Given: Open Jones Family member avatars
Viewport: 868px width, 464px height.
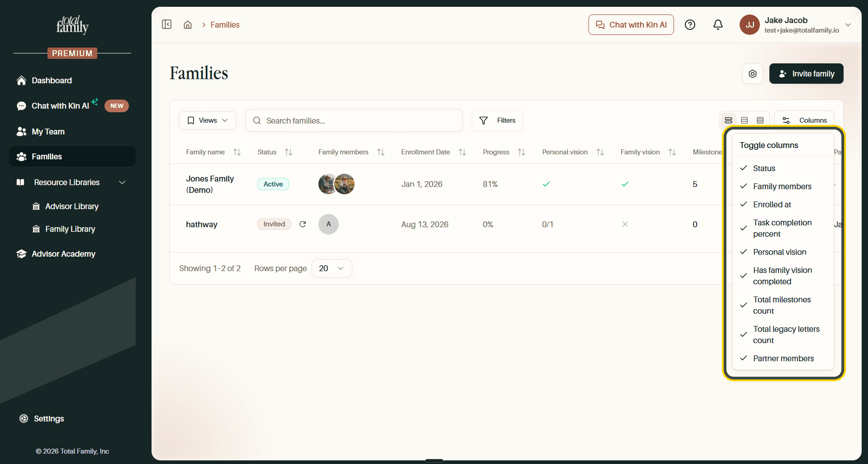Looking at the screenshot, I should 337,184.
